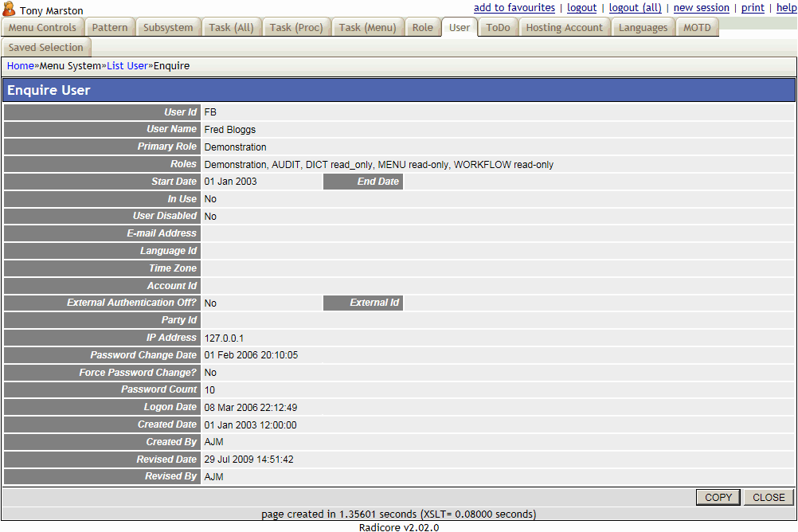Start a new session
Viewport: 798px width, 532px height.
701,7
